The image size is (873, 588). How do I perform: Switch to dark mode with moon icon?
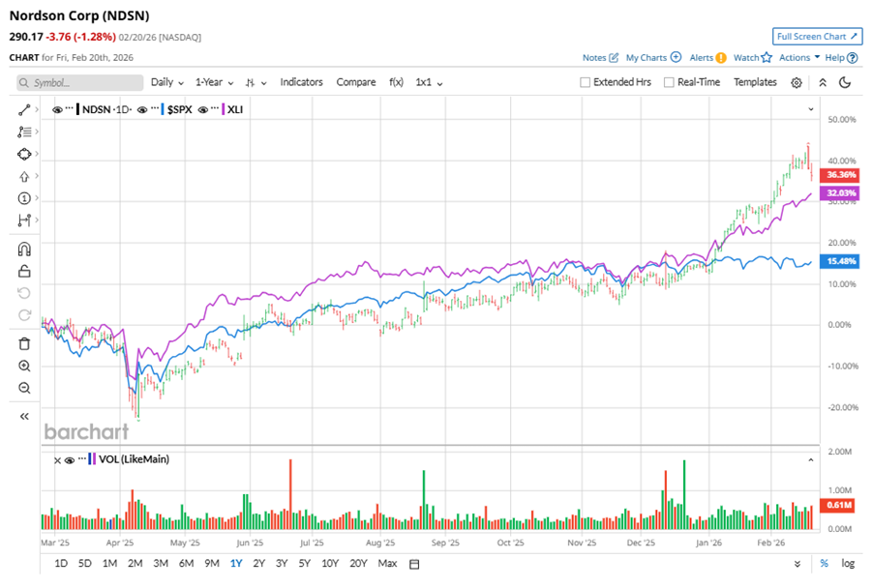[845, 82]
